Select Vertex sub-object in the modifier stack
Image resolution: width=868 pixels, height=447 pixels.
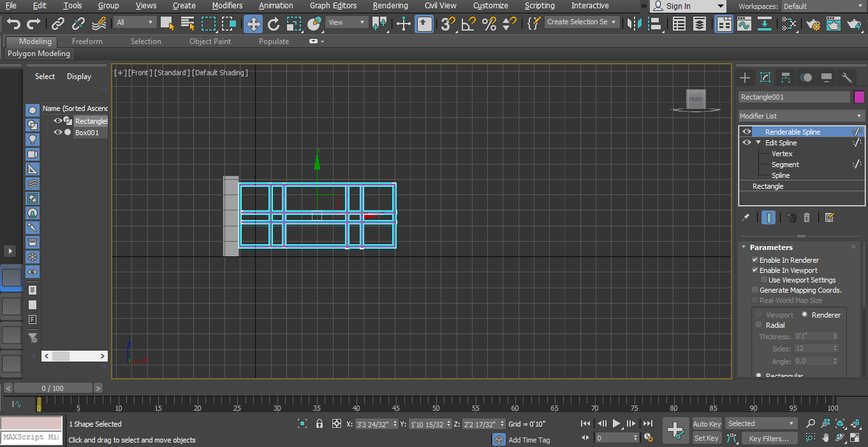781,154
